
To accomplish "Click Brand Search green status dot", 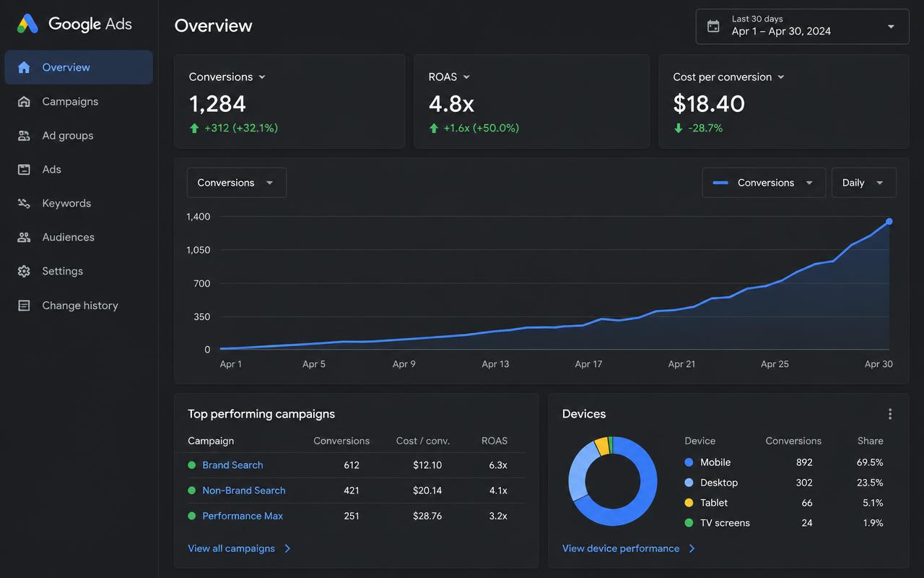I will pyautogui.click(x=192, y=465).
